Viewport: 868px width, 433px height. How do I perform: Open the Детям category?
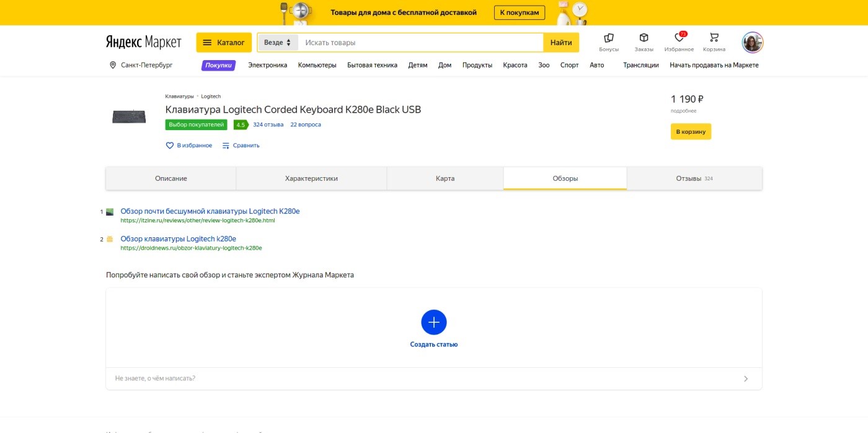point(418,65)
